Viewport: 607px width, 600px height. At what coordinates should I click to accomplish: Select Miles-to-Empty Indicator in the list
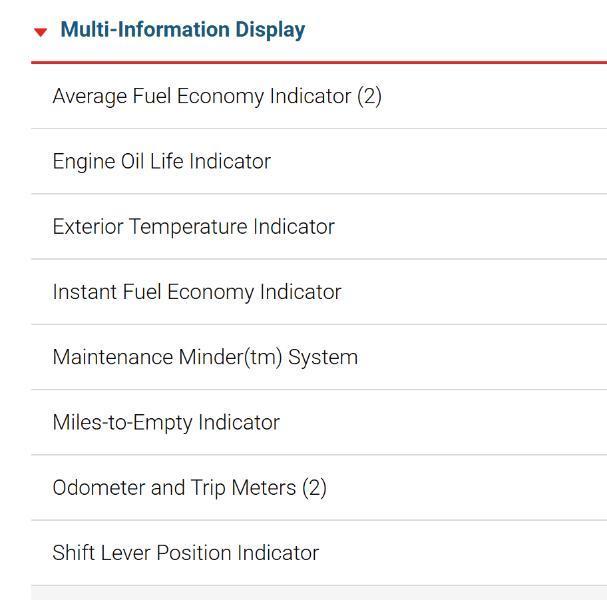pos(165,422)
